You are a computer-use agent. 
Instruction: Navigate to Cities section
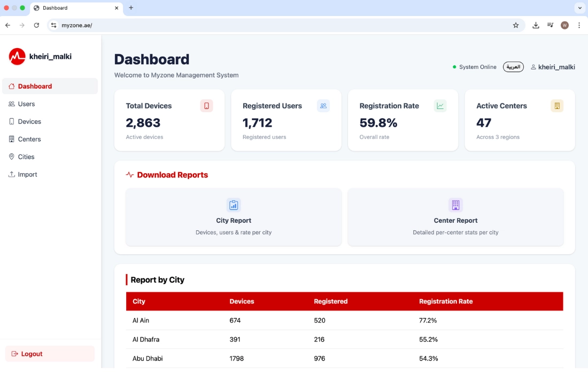point(26,157)
